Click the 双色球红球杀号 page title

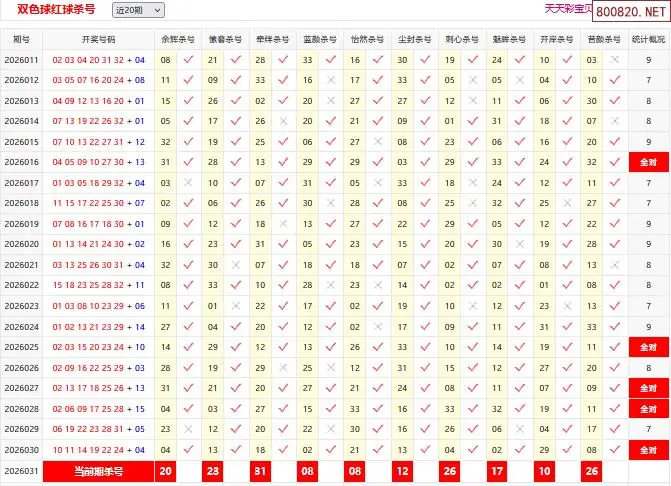tap(59, 9)
